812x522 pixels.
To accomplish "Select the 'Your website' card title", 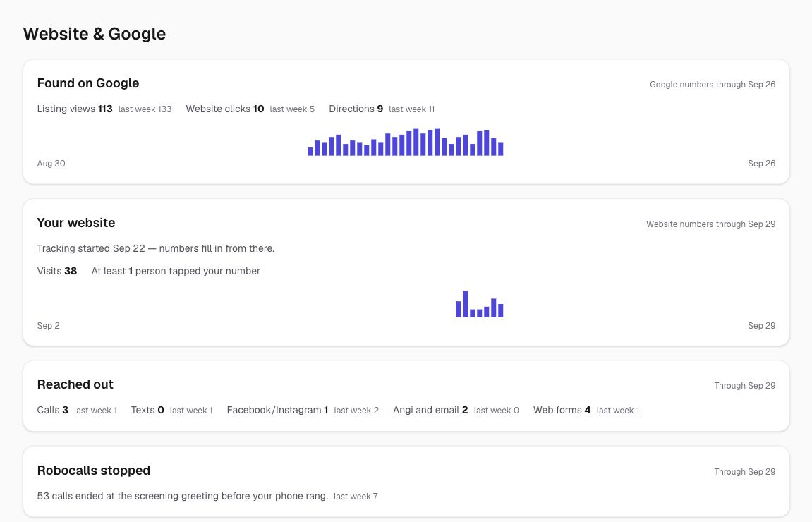I will (x=76, y=223).
